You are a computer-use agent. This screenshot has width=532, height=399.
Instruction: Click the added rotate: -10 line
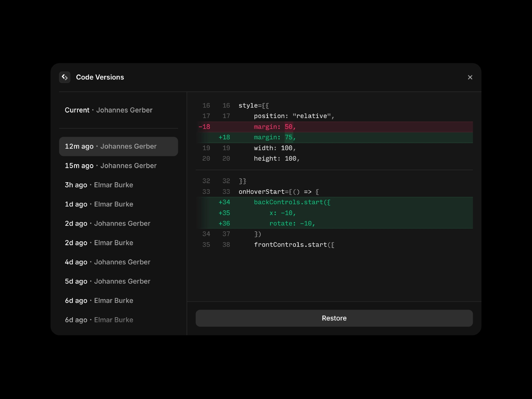(334, 223)
